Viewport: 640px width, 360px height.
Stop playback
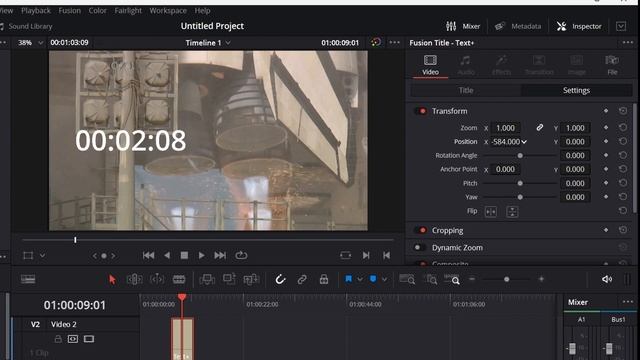click(x=184, y=256)
